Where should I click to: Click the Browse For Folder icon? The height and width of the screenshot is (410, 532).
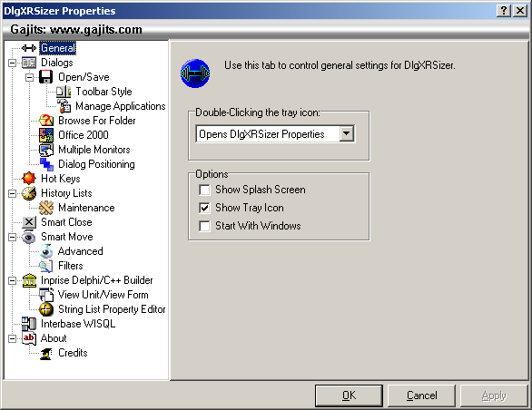point(46,121)
